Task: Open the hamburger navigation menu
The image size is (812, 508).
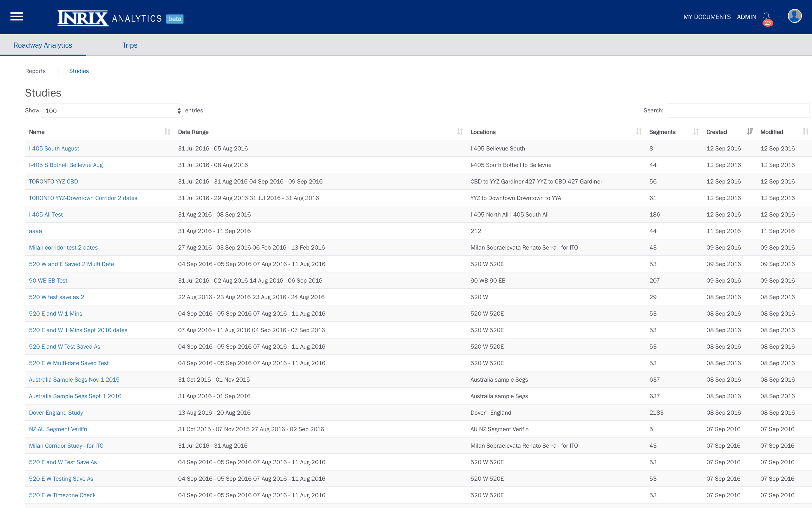Action: click(16, 17)
